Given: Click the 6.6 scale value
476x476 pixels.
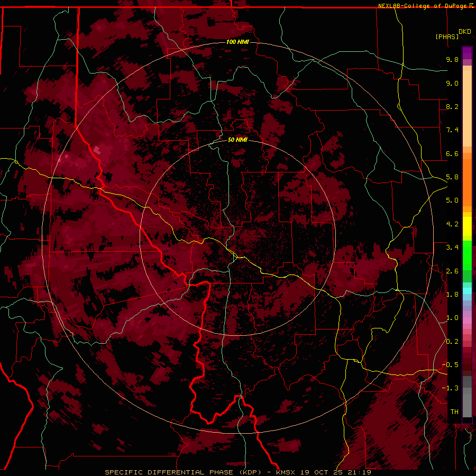Looking at the screenshot, I should (452, 153).
